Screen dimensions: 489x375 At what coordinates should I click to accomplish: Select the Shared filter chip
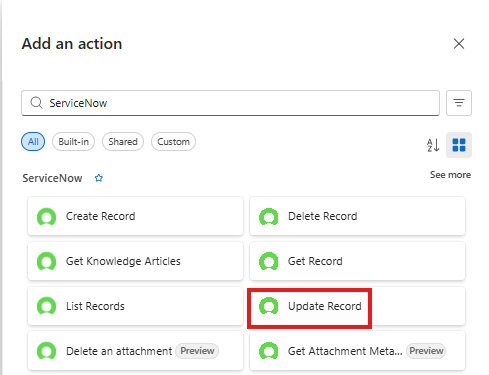pos(123,142)
